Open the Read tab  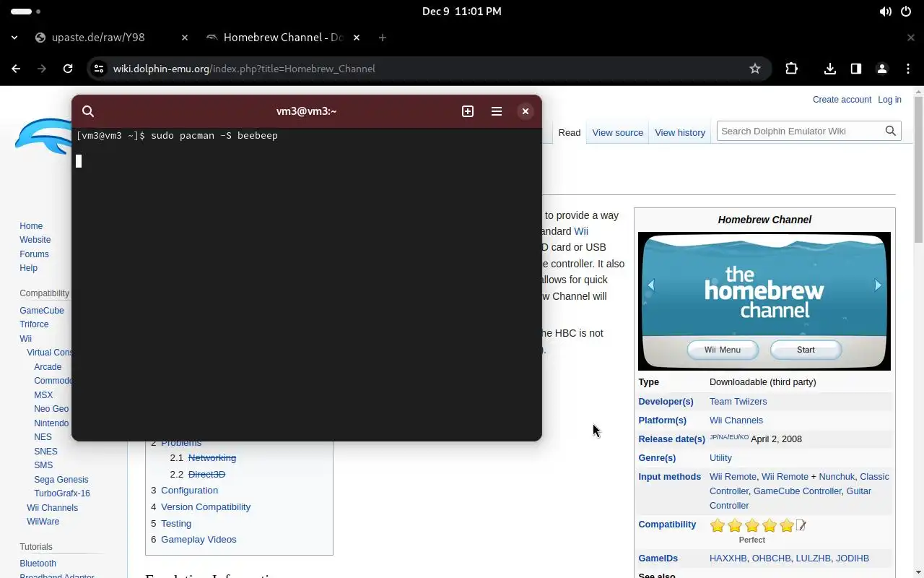pos(570,132)
